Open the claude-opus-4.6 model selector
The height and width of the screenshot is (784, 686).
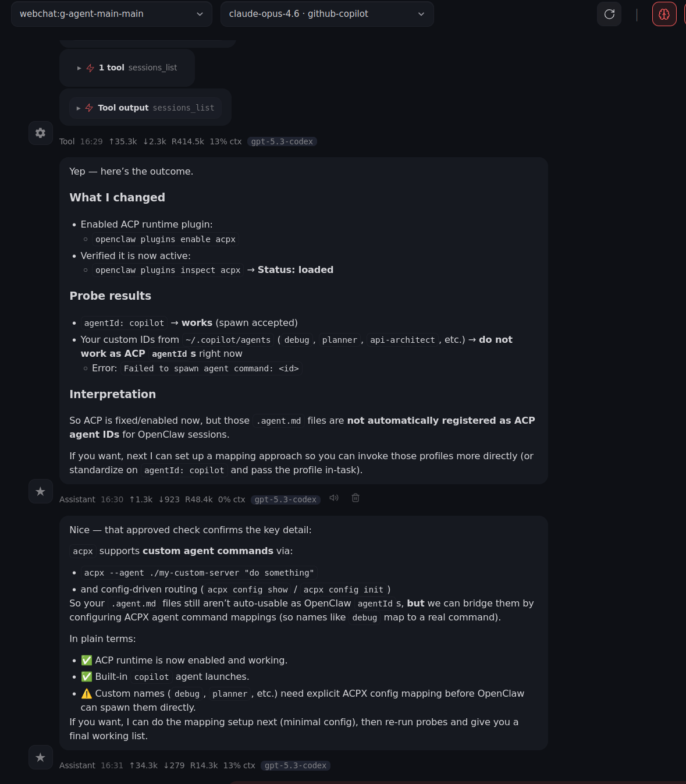[x=326, y=13]
